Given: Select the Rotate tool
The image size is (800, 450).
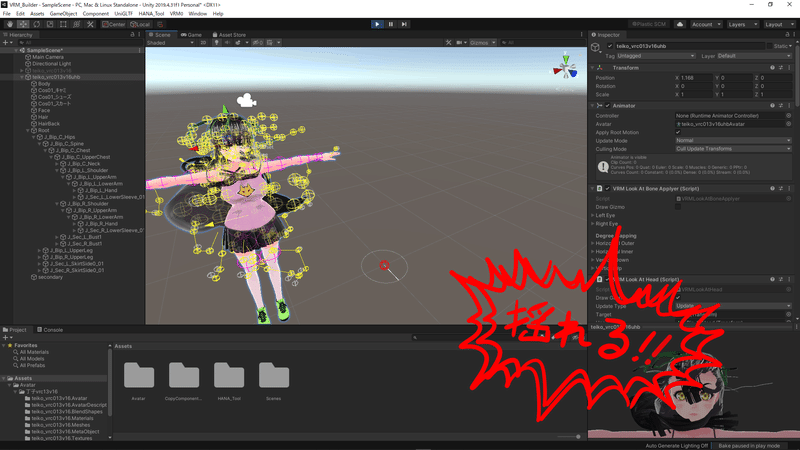Looking at the screenshot, I should tap(36, 24).
